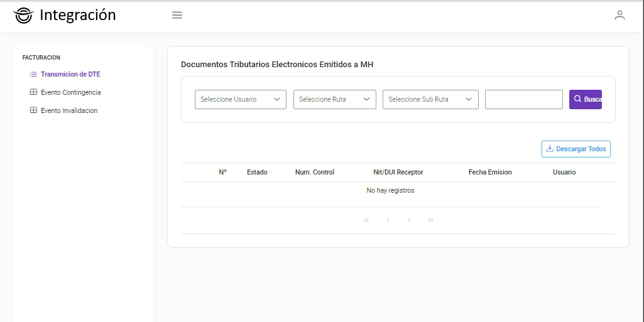Open Evento Contingencia menu item
The width and height of the screenshot is (644, 322).
pyautogui.click(x=70, y=92)
